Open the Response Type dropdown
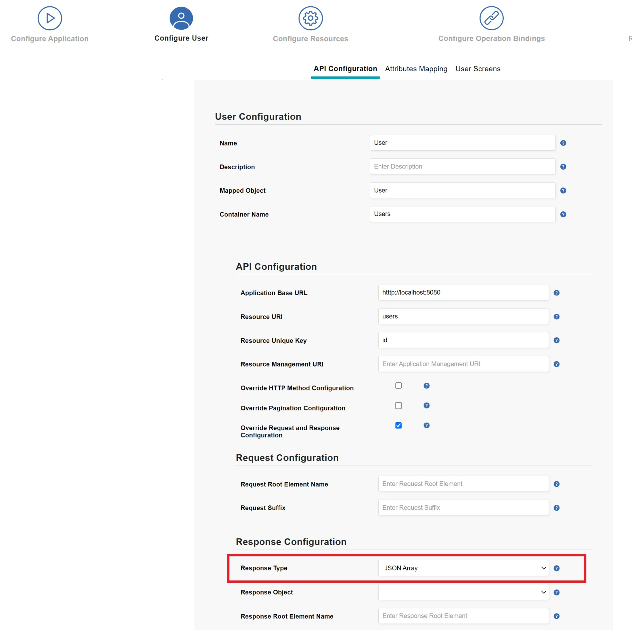Screen dimensions: 644x644 463,568
